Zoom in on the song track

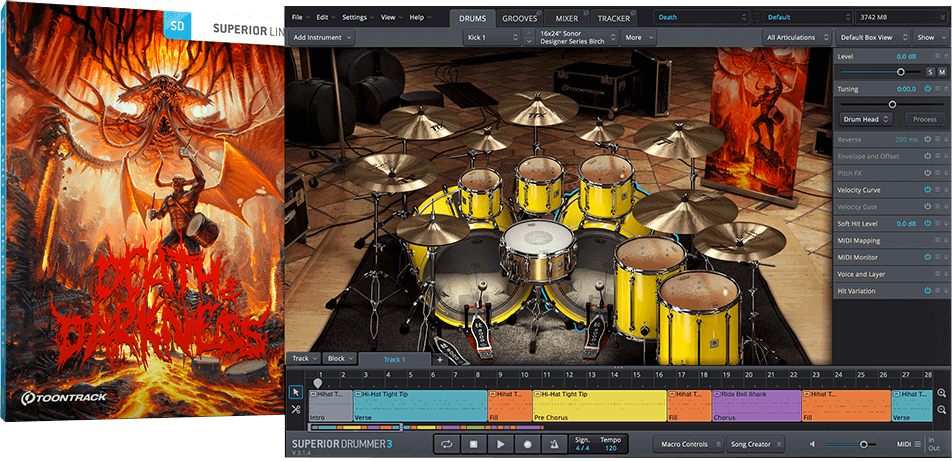941,393
